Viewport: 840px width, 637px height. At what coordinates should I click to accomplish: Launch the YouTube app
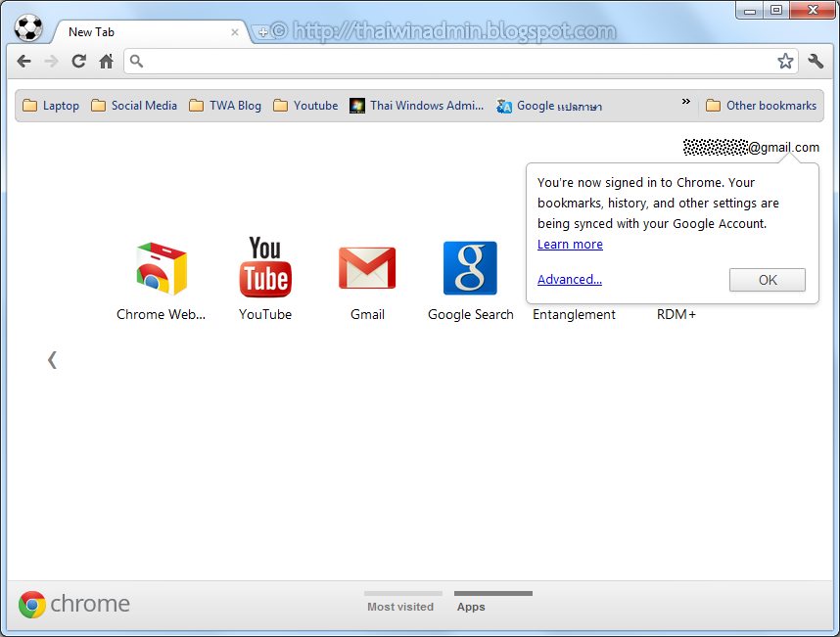pyautogui.click(x=264, y=268)
